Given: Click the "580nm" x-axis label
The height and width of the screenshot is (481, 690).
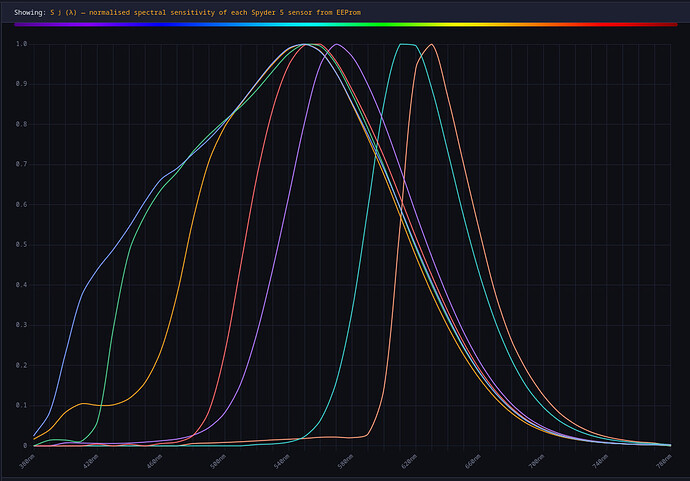Looking at the screenshot, I should [x=346, y=461].
